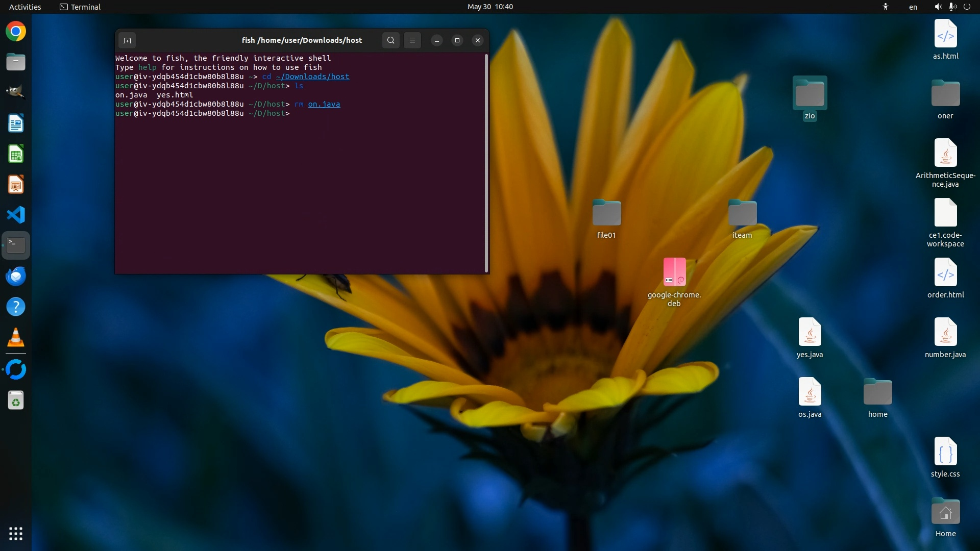980x551 pixels.
Task: Open LibreOffice Calc from the dock
Action: click(16, 154)
